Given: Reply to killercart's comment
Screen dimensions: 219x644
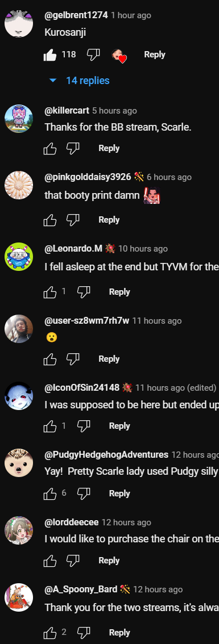Looking at the screenshot, I should 109,148.
